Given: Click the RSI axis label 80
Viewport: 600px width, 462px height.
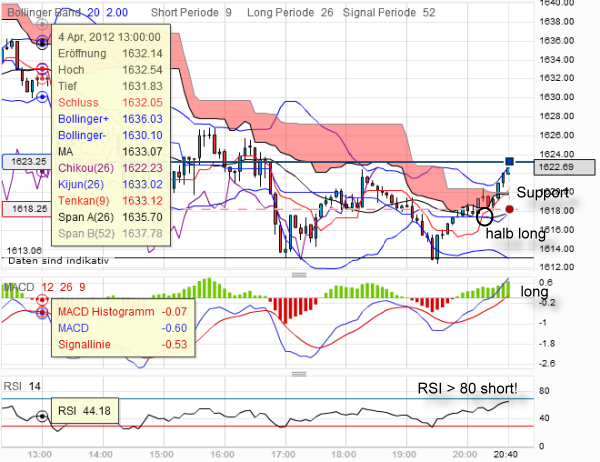Looking at the screenshot, I should coord(544,391).
